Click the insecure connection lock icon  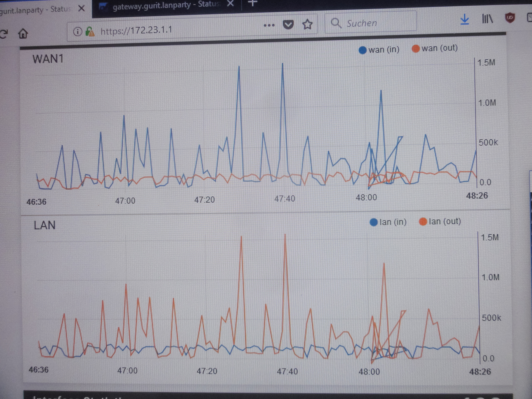click(90, 32)
